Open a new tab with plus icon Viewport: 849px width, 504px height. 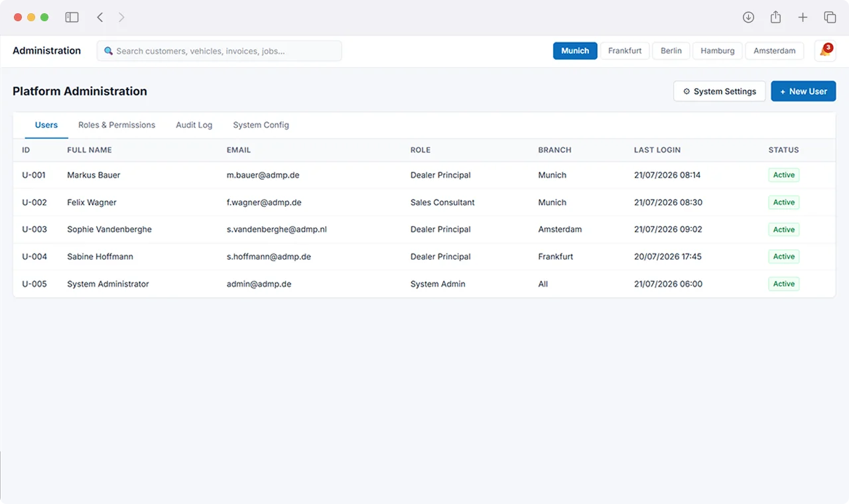pyautogui.click(x=803, y=17)
